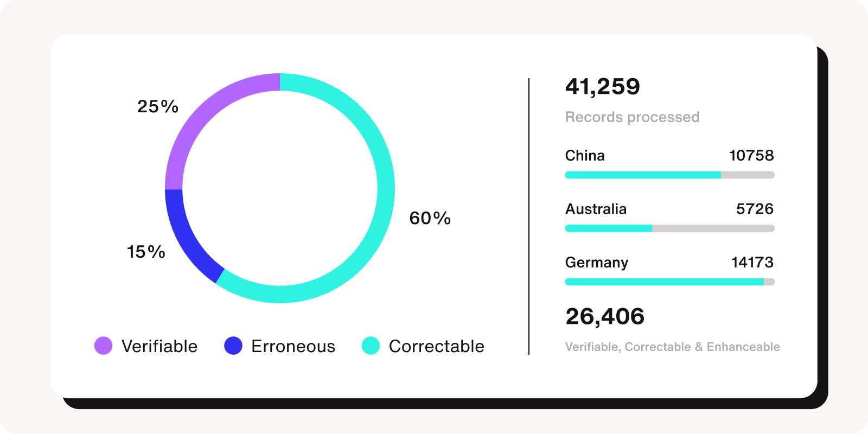
Task: Click the blue Erroneous legend dot
Action: point(233,346)
